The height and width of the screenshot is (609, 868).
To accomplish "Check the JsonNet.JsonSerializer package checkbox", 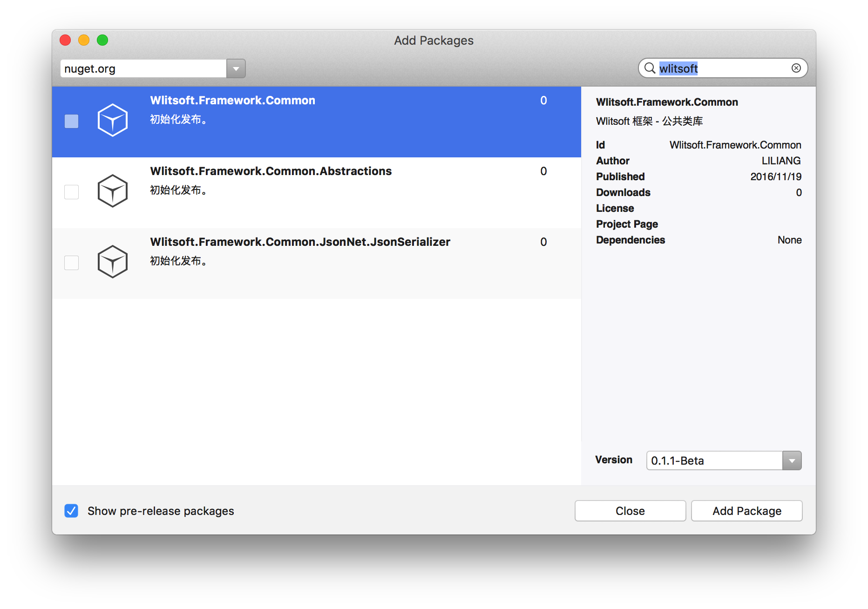I will (71, 263).
